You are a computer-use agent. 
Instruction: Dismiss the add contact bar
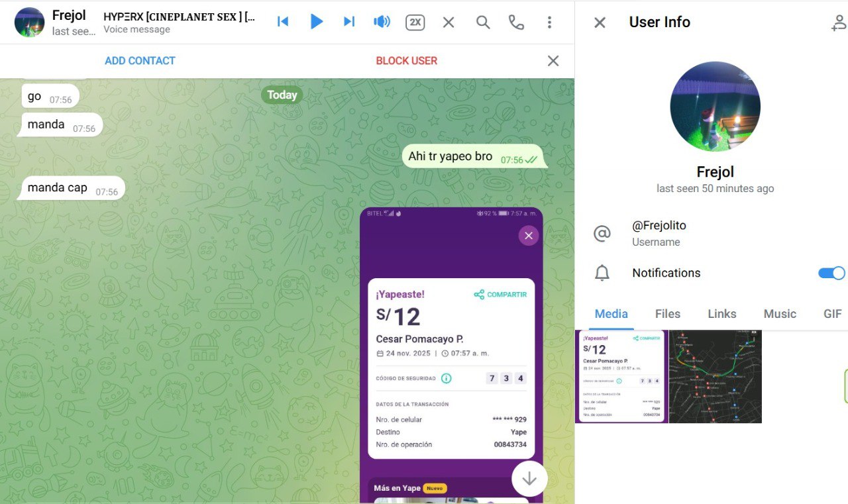pos(553,61)
